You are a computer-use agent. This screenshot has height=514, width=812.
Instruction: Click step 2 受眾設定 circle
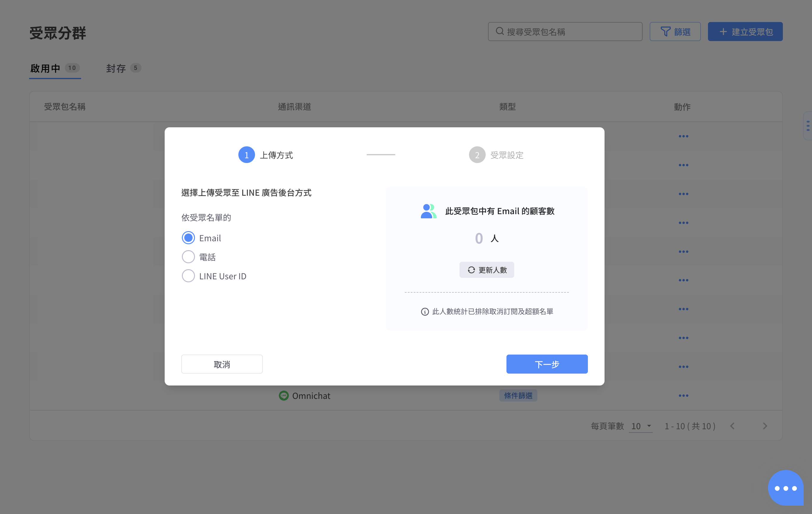pos(477,155)
